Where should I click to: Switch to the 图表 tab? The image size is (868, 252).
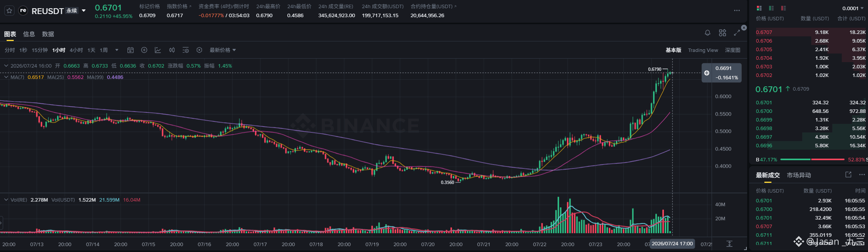[10, 34]
